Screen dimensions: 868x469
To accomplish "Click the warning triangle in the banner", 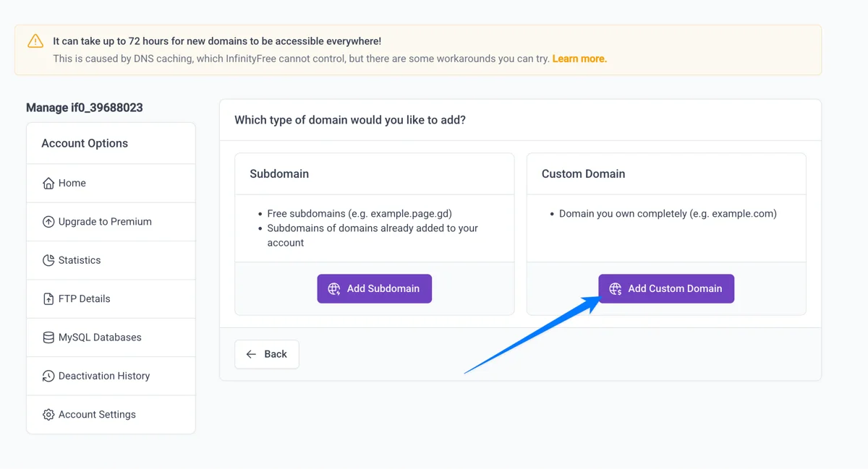I will pyautogui.click(x=35, y=41).
